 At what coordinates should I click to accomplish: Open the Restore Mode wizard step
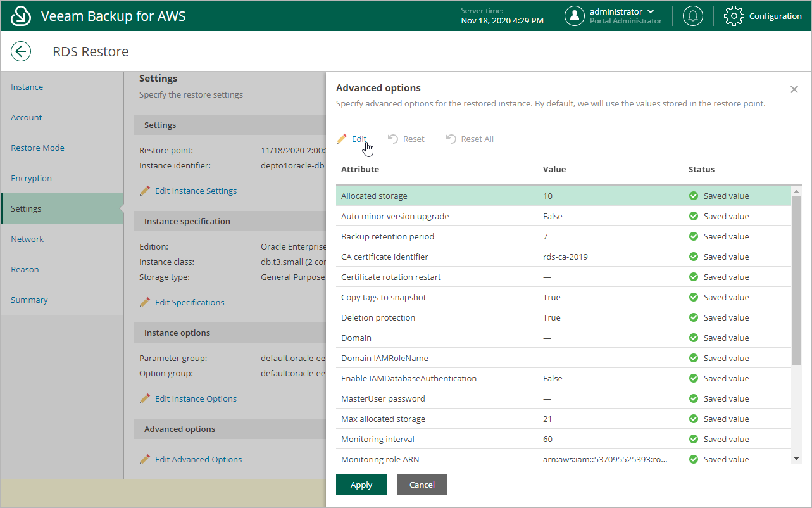click(62, 148)
